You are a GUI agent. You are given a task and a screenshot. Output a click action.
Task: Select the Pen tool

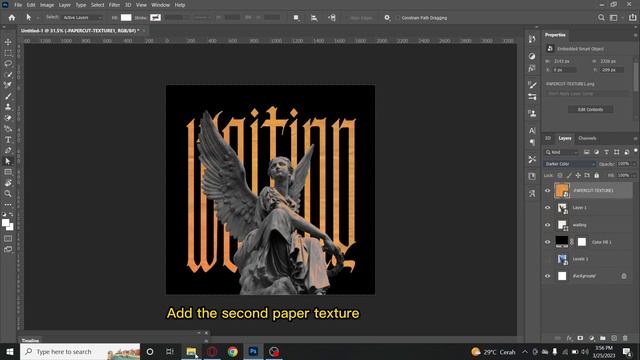(8, 150)
